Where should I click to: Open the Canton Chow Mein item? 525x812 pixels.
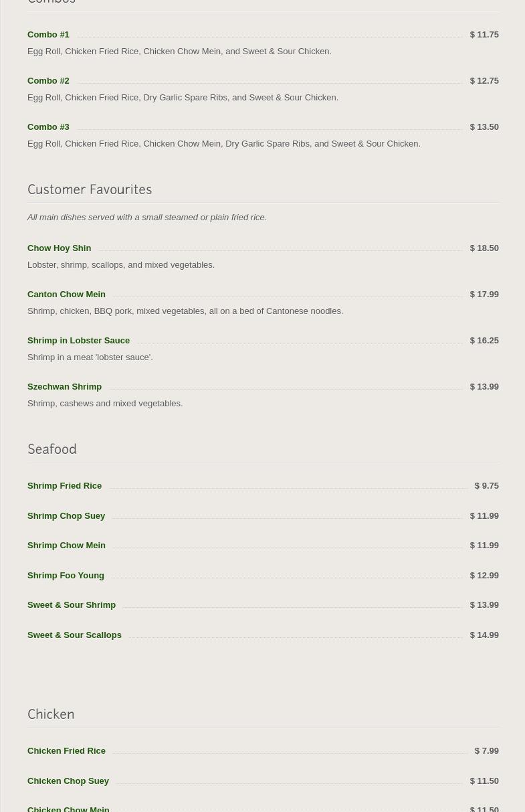tap(66, 295)
